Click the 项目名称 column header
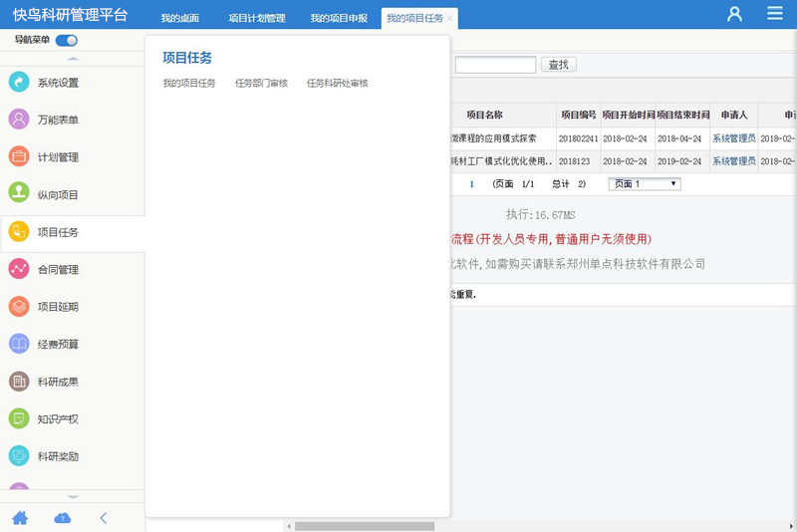The height and width of the screenshot is (532, 797). pos(484,115)
